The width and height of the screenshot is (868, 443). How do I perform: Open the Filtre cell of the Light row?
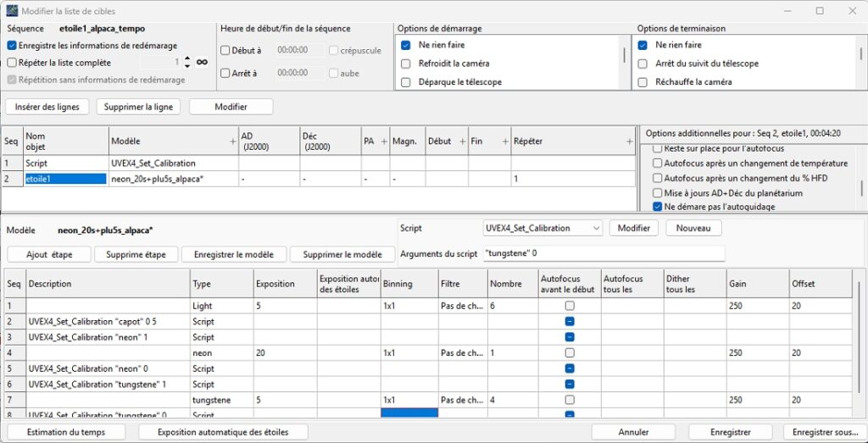click(x=462, y=305)
